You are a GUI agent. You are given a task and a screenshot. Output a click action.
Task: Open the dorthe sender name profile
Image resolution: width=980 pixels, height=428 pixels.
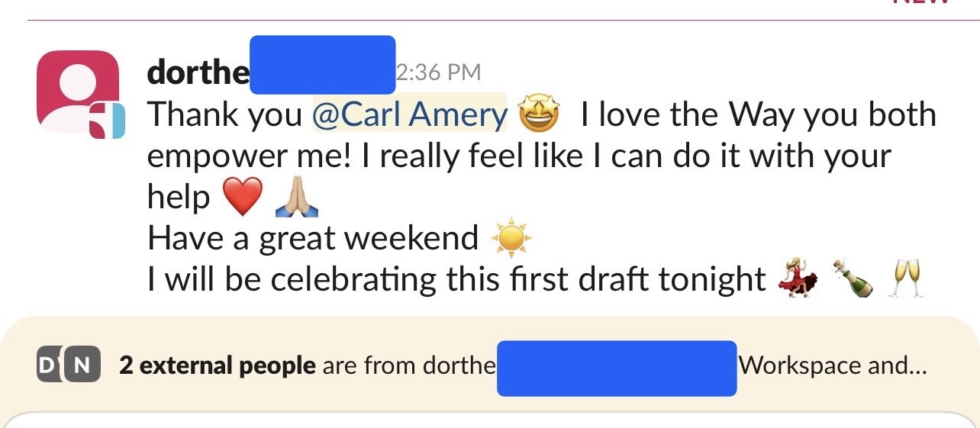tap(198, 72)
